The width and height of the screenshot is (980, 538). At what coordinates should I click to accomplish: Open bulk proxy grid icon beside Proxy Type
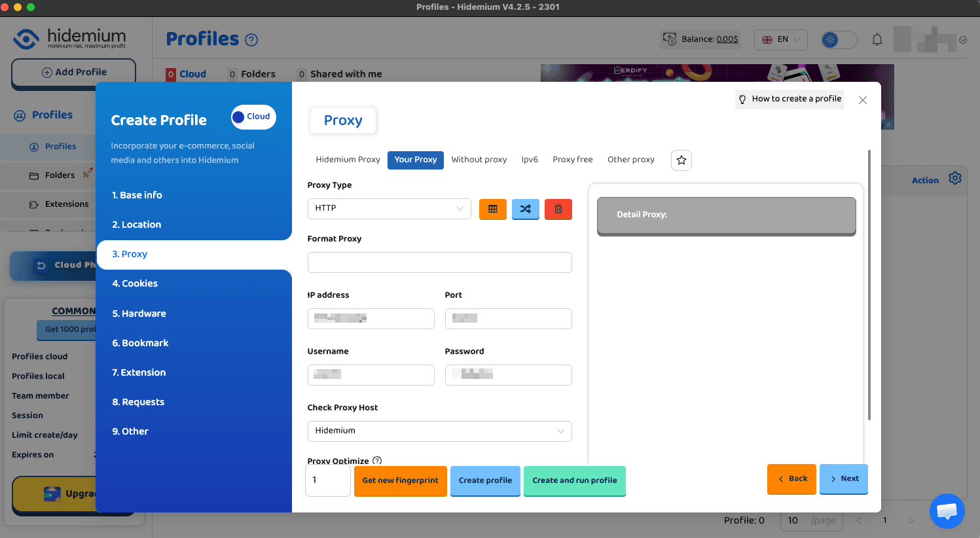click(492, 209)
